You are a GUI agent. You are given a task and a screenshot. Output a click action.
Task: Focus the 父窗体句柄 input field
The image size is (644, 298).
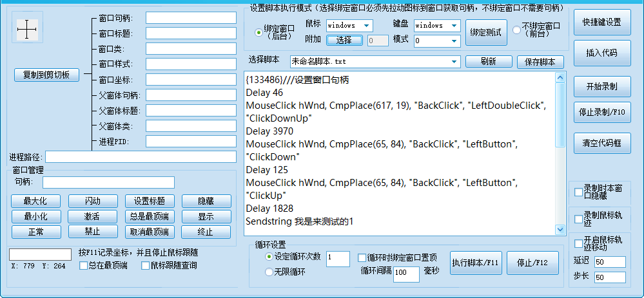[191, 95]
